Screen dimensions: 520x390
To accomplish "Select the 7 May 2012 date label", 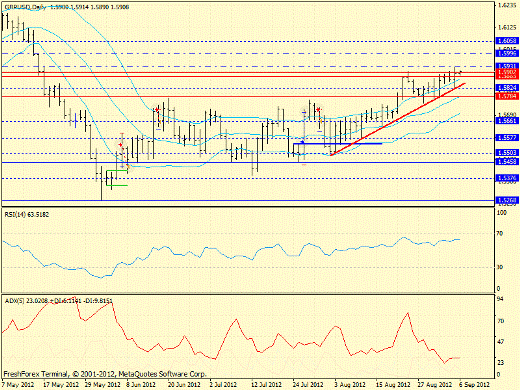I will (x=18, y=385).
